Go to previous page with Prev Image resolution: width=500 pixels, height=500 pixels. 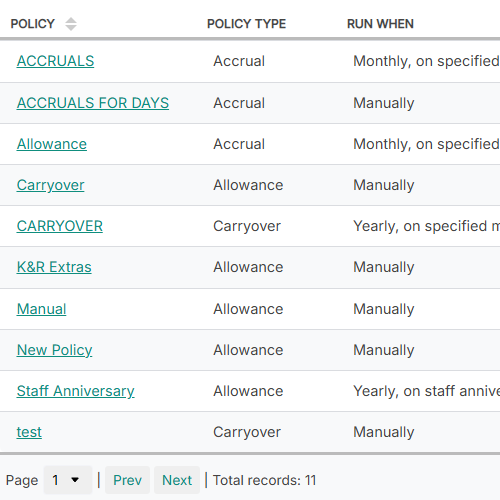127,480
